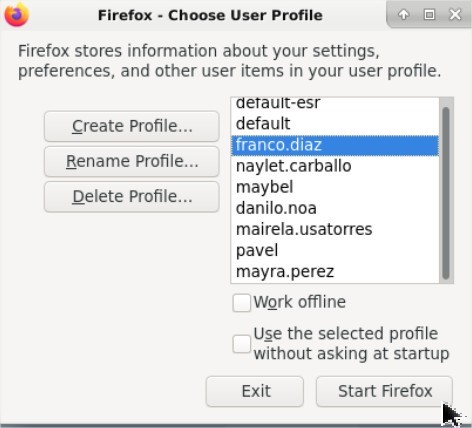
Task: Close the Choose User Profile dialog
Action: [455, 15]
